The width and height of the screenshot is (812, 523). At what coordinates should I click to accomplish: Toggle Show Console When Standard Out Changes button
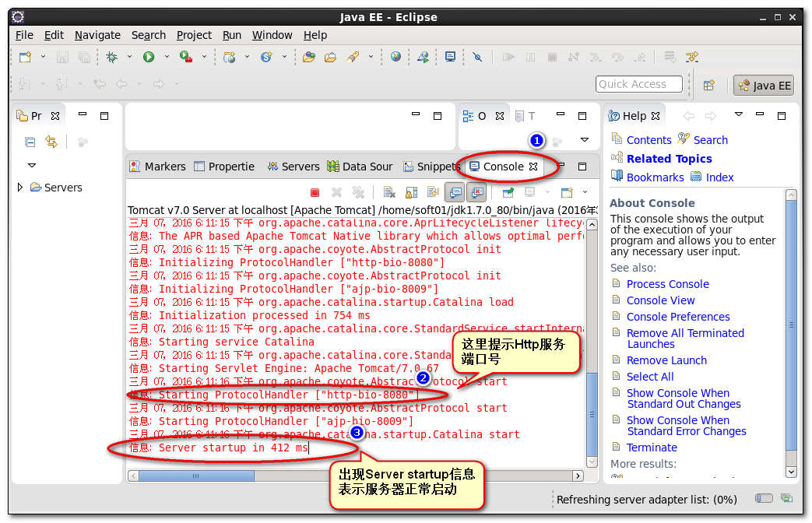(455, 193)
